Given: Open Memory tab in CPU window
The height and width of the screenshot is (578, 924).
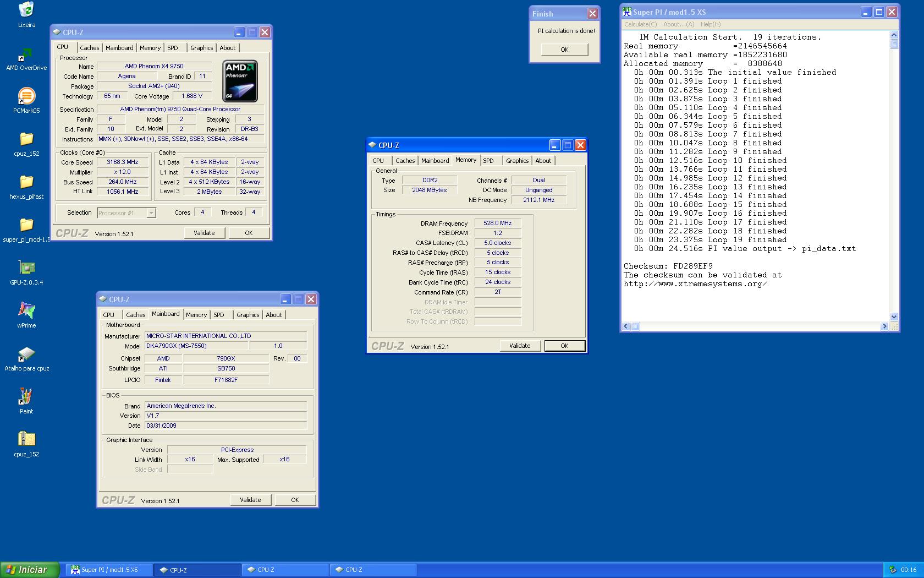Looking at the screenshot, I should (x=150, y=48).
